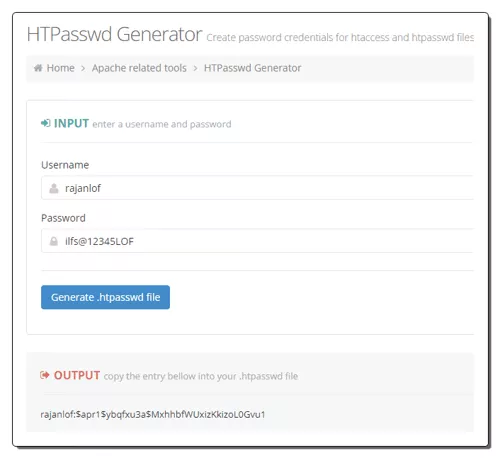Focus the Username field containing rajanlof
The width and height of the screenshot is (500, 458).
(257, 188)
